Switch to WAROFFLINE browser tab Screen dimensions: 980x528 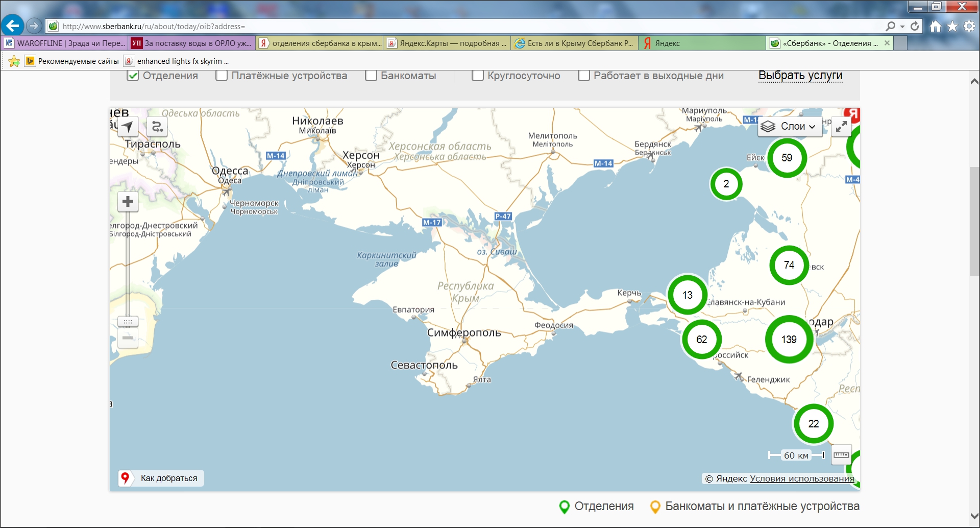pyautogui.click(x=65, y=43)
